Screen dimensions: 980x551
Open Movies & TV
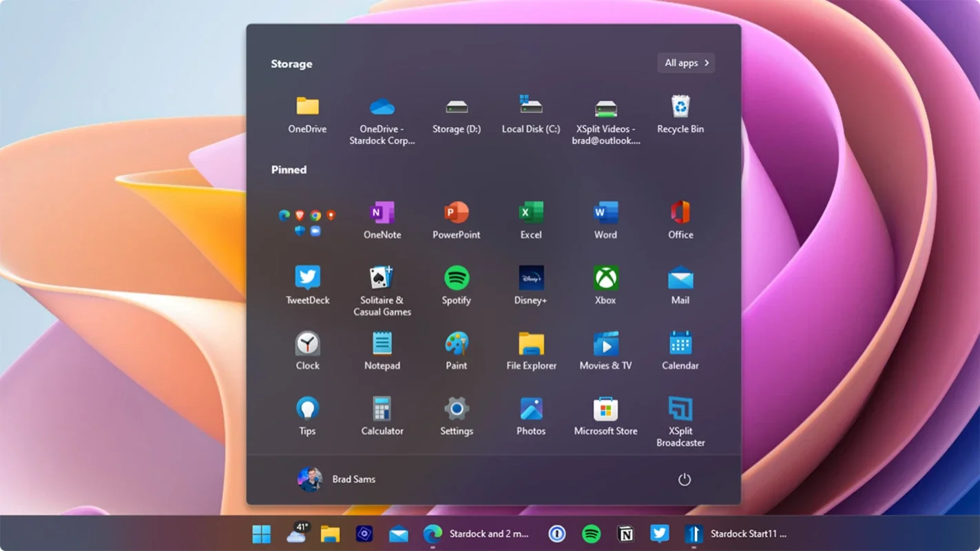(x=606, y=351)
